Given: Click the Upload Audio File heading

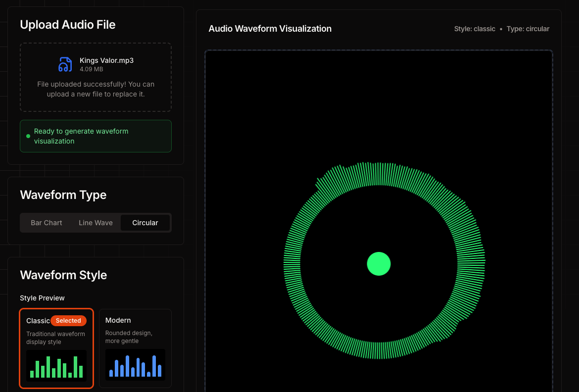Looking at the screenshot, I should coord(68,24).
